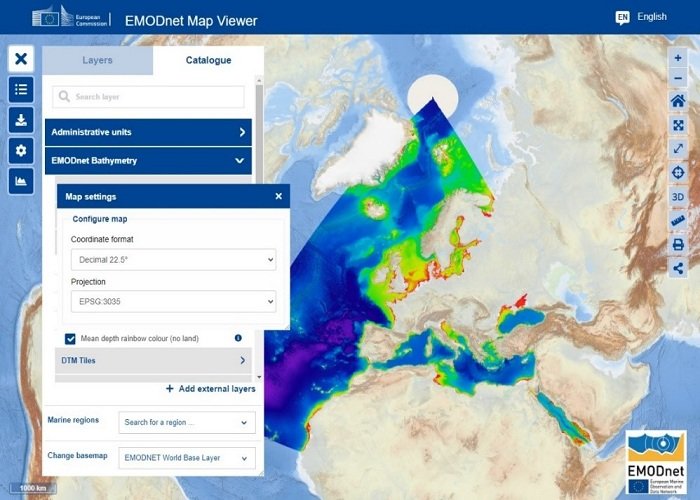
Task: Activate locate-me crosshair tool
Action: pyautogui.click(x=678, y=172)
